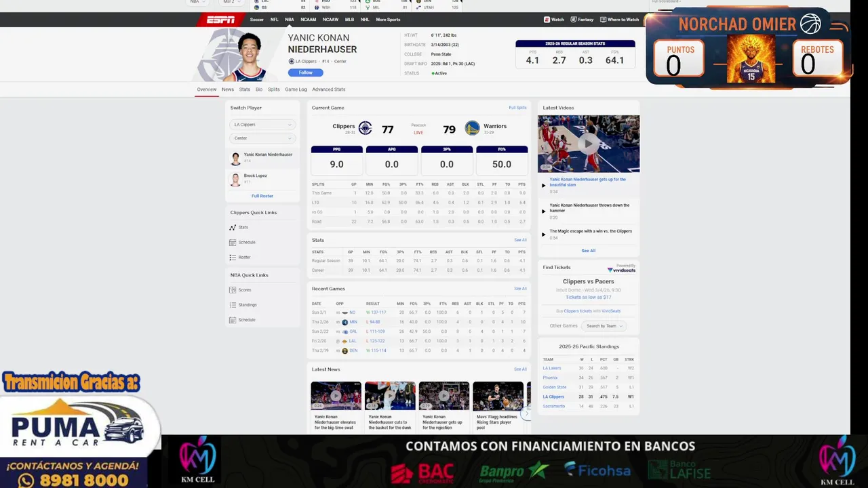Click the LA Clippers logo under player name
Image resolution: width=868 pixels, height=488 pixels.
pos(291,62)
